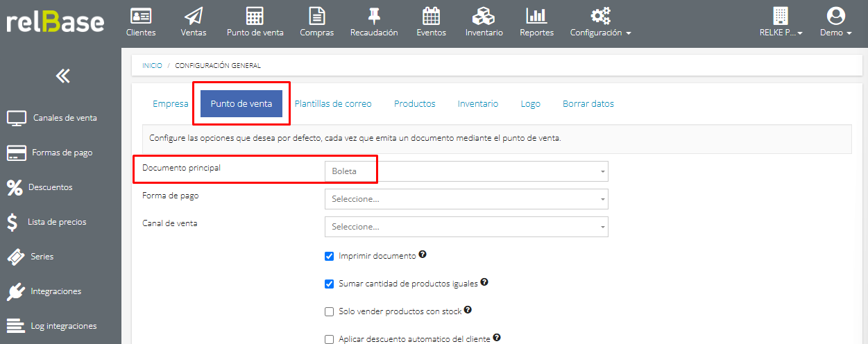Screen dimensions: 868x344
Task: Switch to the Plantillas de correo tab
Action: (x=333, y=104)
